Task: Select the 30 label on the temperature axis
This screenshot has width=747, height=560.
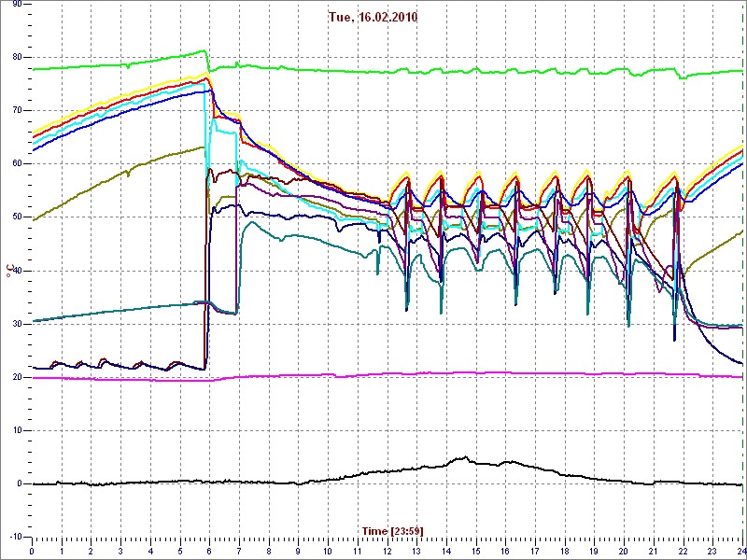Action: (x=16, y=324)
